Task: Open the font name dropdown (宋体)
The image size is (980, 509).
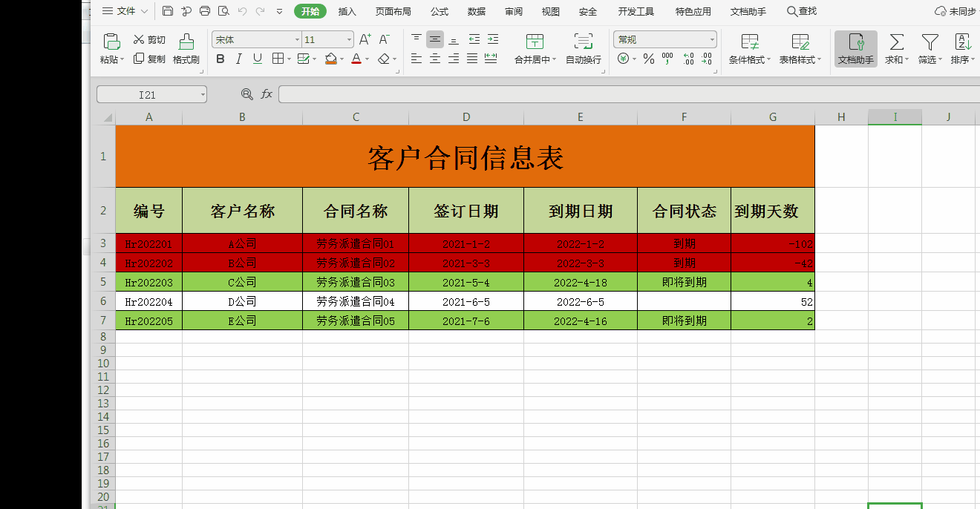Action: (297, 40)
